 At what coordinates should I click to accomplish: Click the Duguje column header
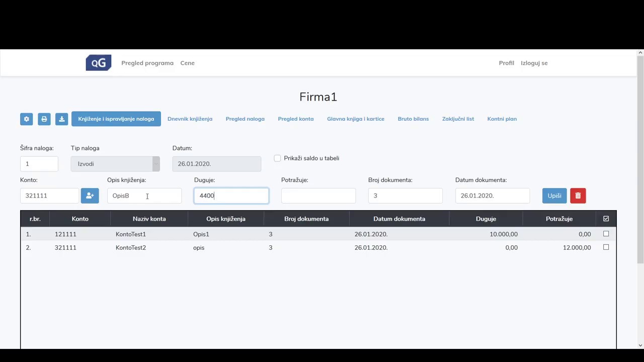486,219
